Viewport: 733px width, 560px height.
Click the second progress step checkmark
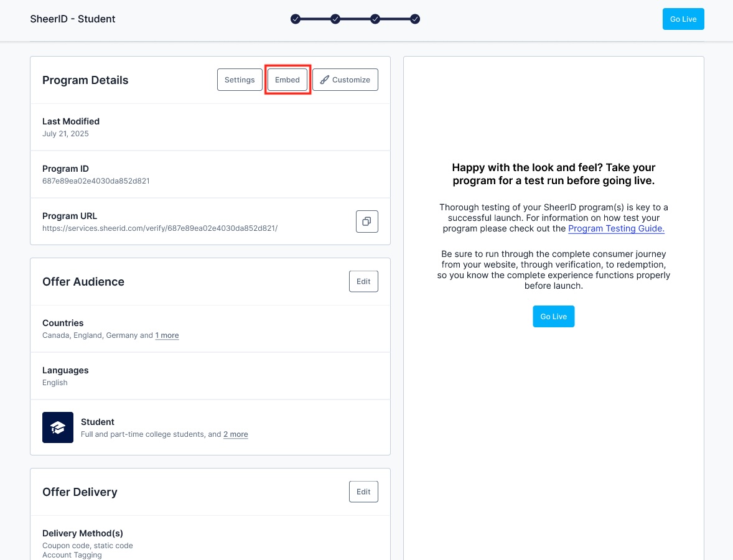(x=335, y=19)
